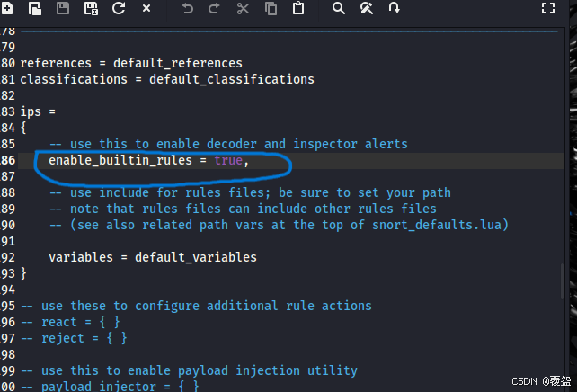Copy the selection
This screenshot has width=577, height=392.
coord(271,8)
